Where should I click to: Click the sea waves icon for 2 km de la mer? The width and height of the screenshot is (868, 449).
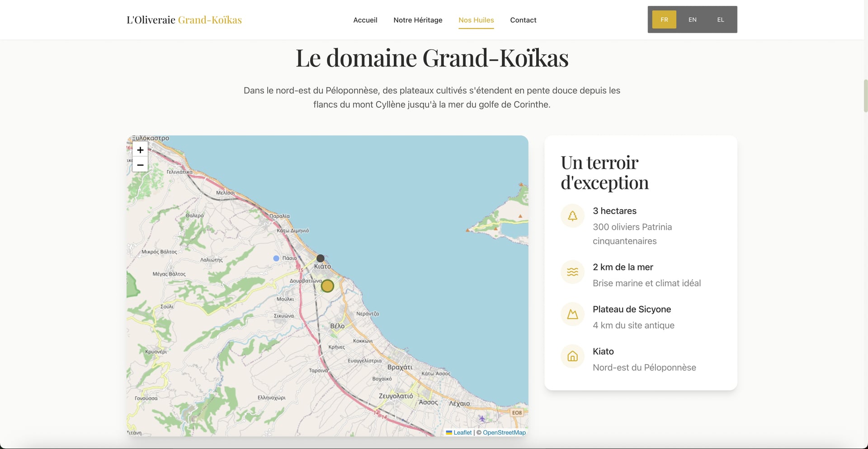(572, 272)
